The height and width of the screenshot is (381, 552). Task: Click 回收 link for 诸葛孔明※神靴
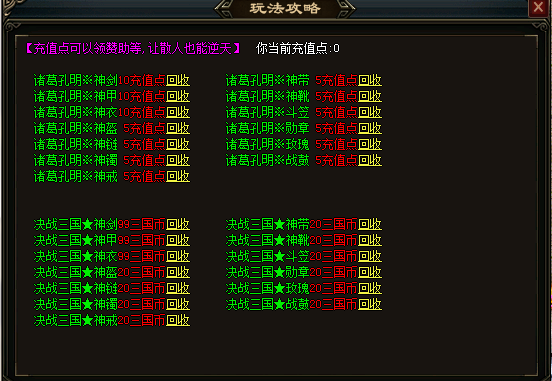370,96
